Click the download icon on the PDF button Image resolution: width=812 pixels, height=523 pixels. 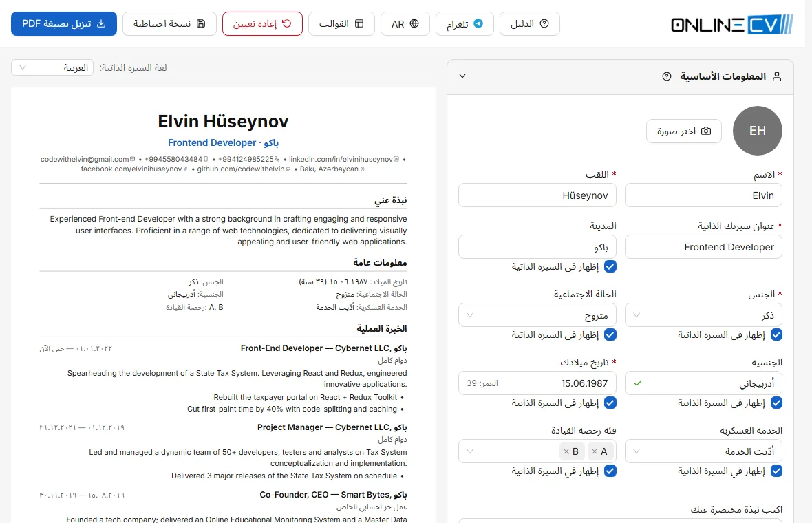(102, 24)
